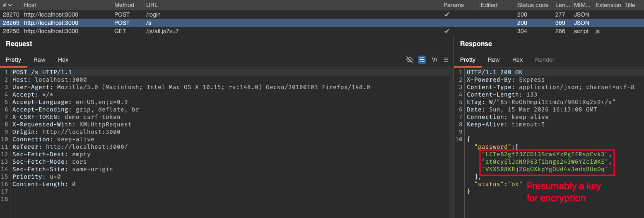Sort history by Method column header
This screenshot has width=644, height=218.
124,5
